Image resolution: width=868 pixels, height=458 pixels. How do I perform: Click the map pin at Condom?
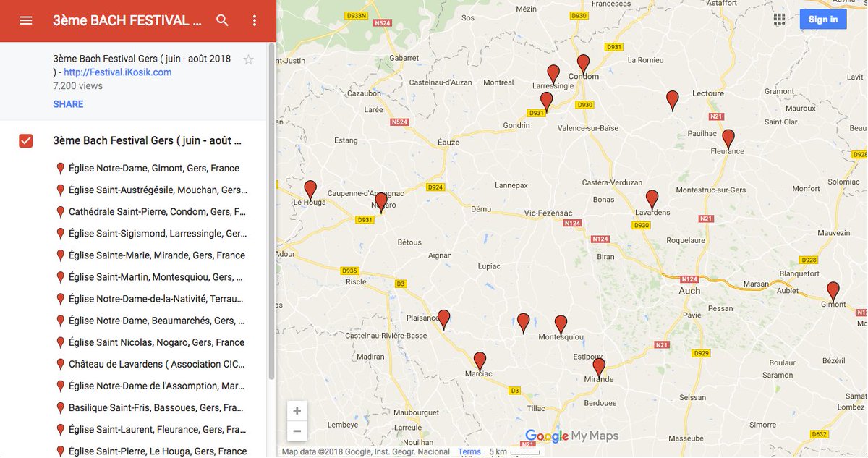[x=583, y=64]
